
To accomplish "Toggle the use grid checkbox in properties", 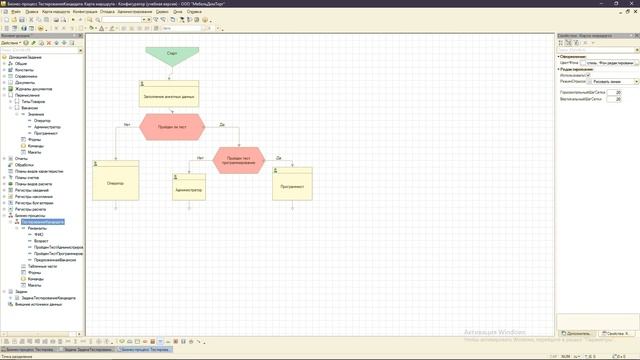I will [588, 75].
